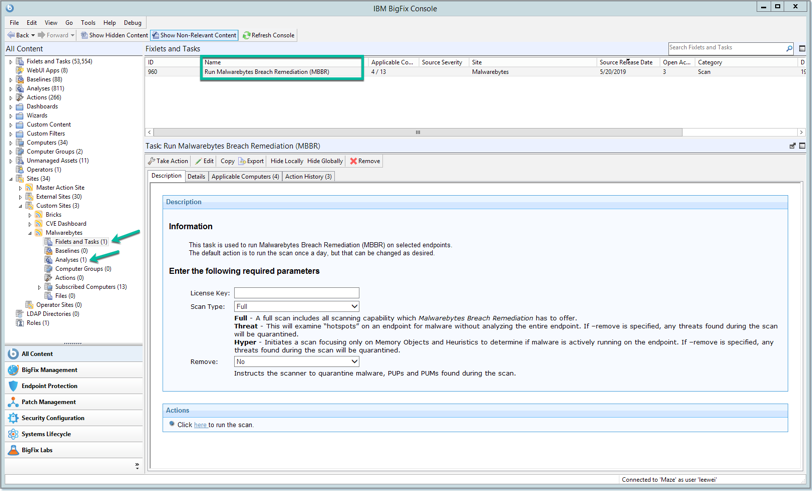The height and width of the screenshot is (491, 812).
Task: Open the Remove option dropdown
Action: (x=297, y=362)
